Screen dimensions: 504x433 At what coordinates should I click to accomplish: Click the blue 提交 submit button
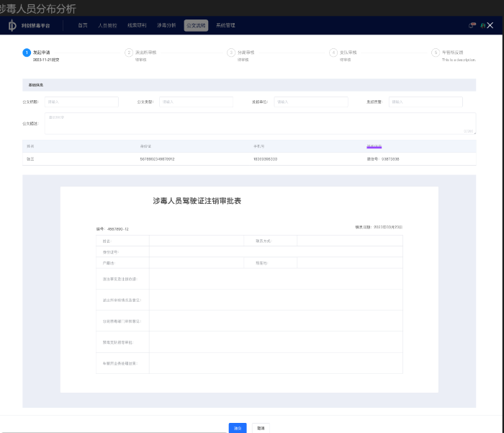click(x=238, y=428)
